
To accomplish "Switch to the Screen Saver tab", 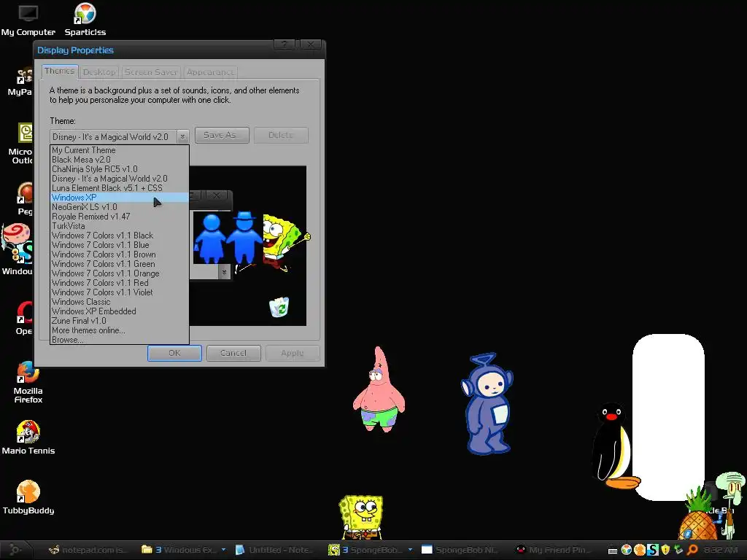I will point(151,72).
